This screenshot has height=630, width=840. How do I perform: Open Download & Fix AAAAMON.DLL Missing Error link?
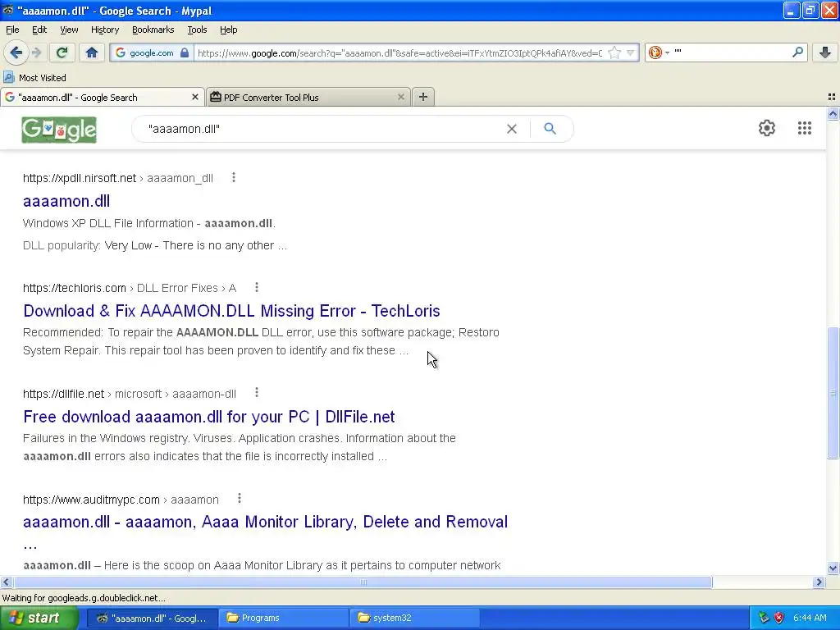coord(231,311)
